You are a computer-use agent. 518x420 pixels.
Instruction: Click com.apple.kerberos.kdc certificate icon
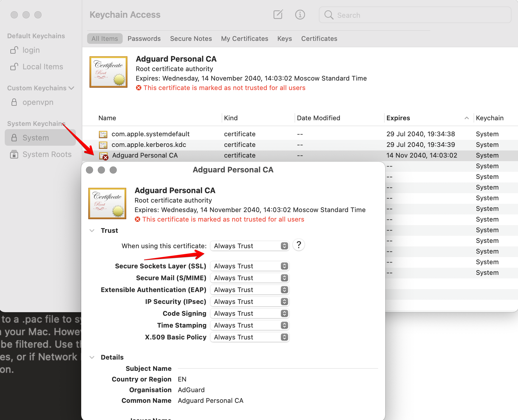tap(103, 145)
